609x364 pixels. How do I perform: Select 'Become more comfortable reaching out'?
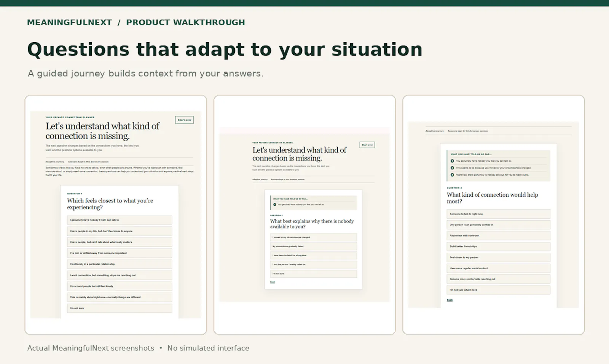499,279
